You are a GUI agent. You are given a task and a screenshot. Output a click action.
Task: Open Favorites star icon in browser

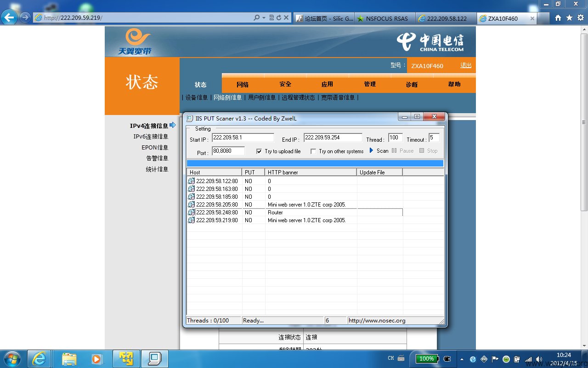[x=569, y=17]
